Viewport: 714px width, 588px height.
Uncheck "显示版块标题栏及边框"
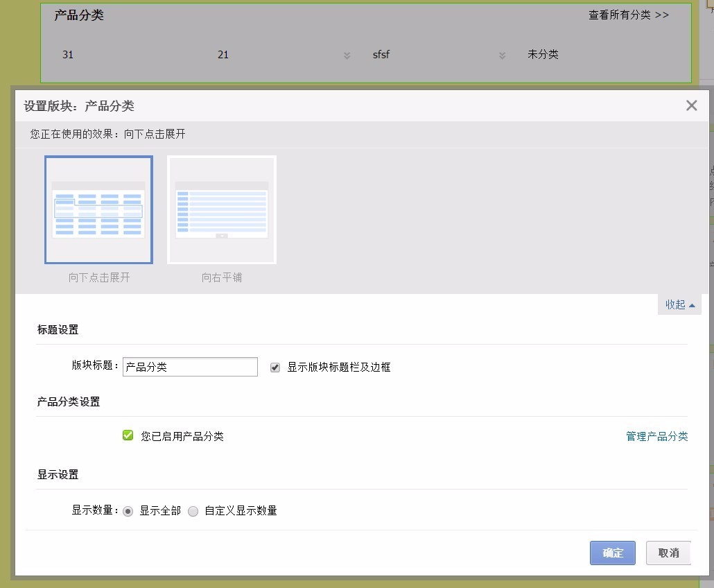coord(275,367)
